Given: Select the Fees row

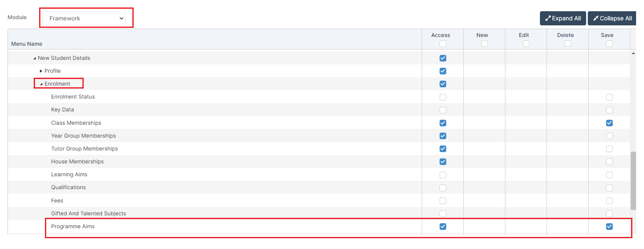Looking at the screenshot, I should [318, 201].
